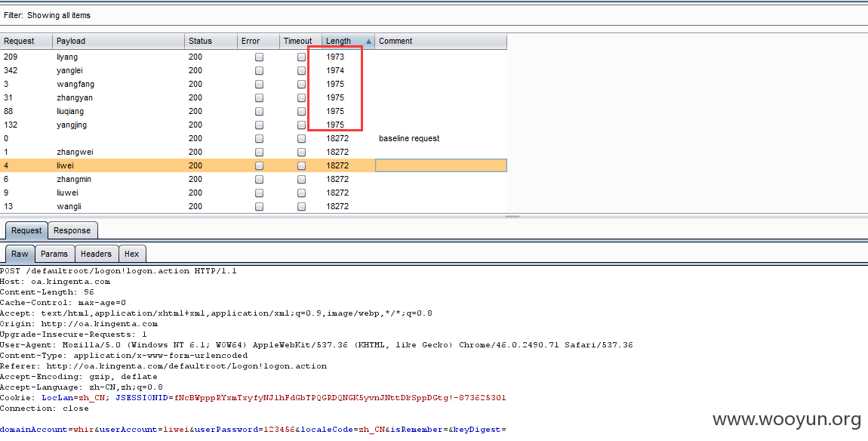Click the Referer header line
Image resolution: width=868 pixels, height=441 pixels.
tap(163, 366)
